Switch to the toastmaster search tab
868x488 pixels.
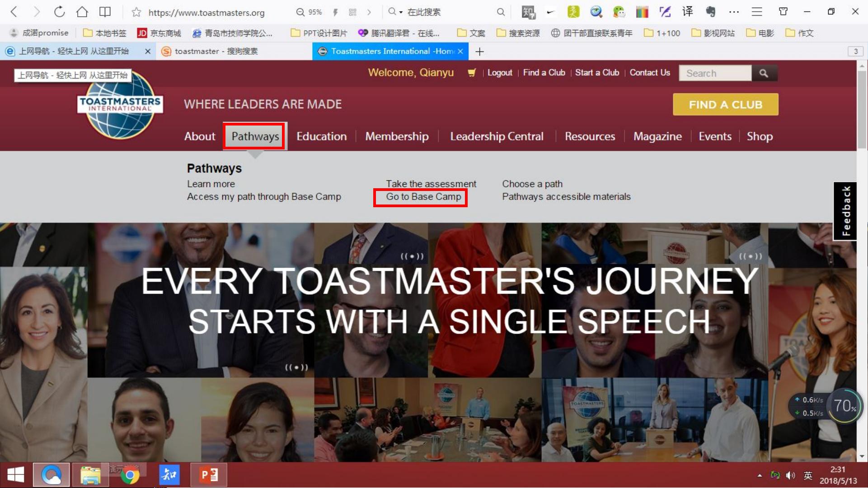pos(216,51)
